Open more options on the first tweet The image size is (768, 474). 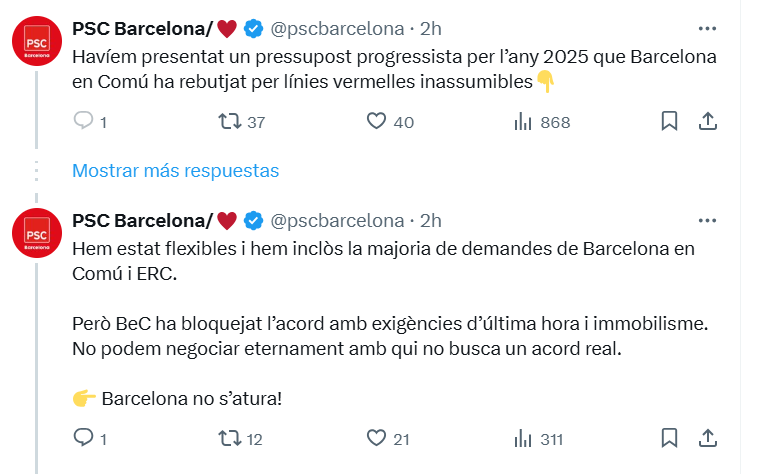point(707,28)
